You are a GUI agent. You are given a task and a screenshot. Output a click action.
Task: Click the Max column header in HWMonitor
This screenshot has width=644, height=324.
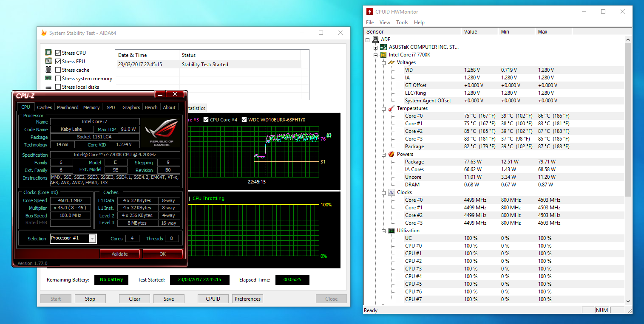click(553, 31)
